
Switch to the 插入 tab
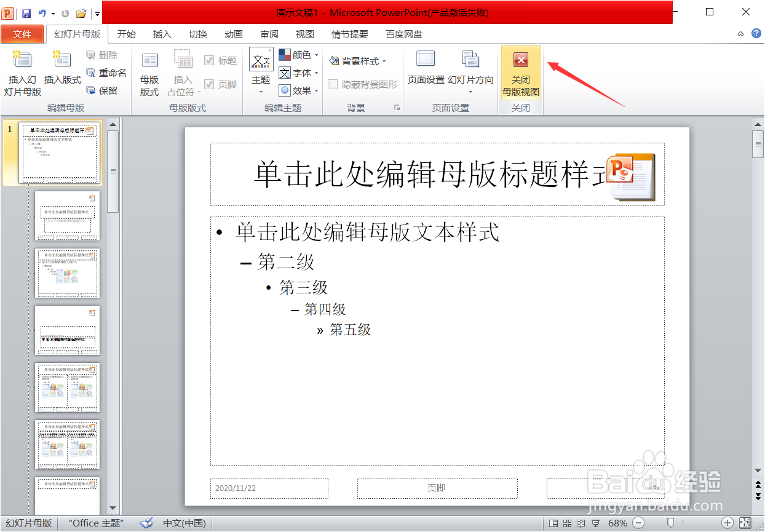point(162,34)
